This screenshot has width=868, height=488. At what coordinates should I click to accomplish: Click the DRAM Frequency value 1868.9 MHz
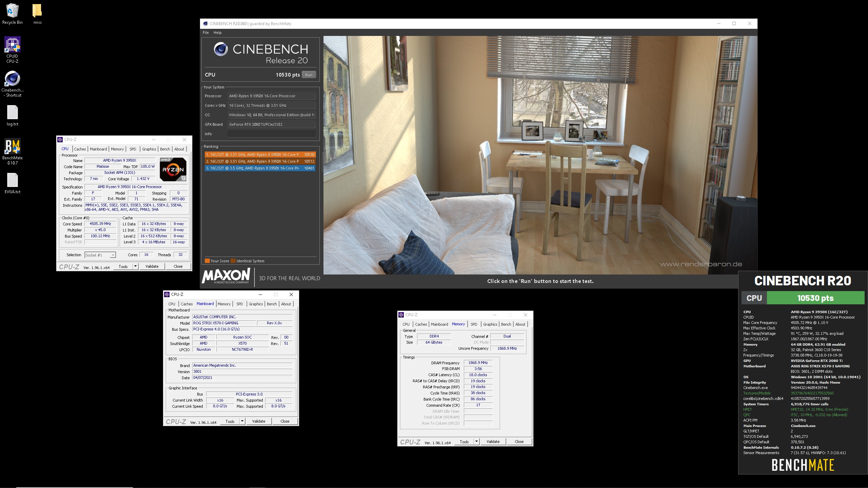[478, 363]
